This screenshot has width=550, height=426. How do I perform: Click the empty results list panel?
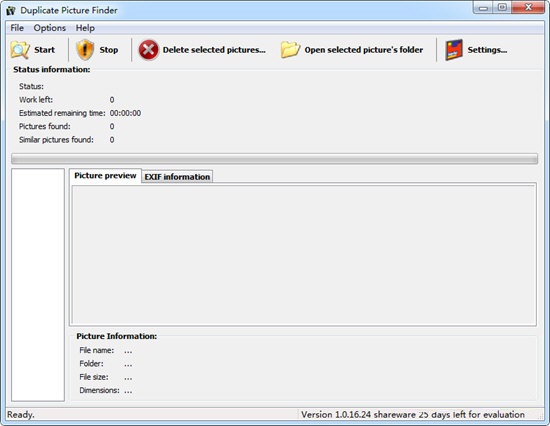(x=38, y=285)
